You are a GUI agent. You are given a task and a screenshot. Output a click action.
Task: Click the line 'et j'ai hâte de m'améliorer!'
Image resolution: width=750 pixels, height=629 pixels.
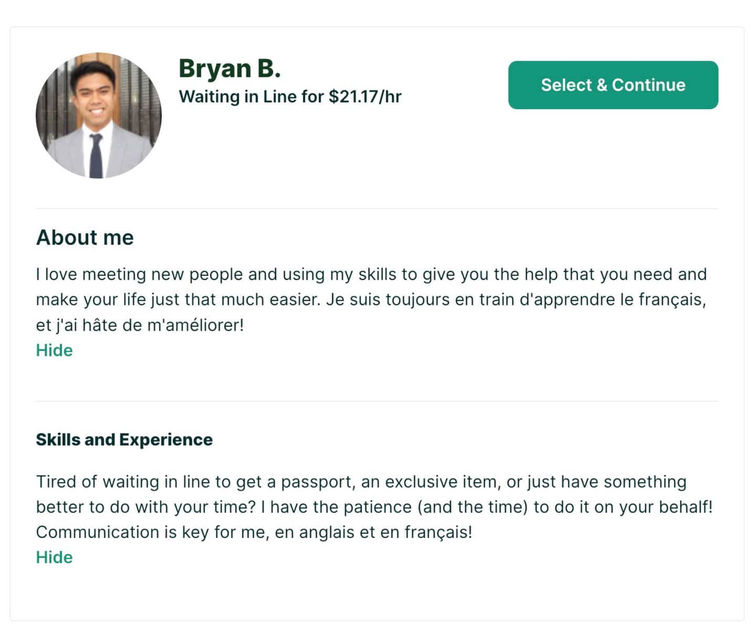pyautogui.click(x=140, y=325)
